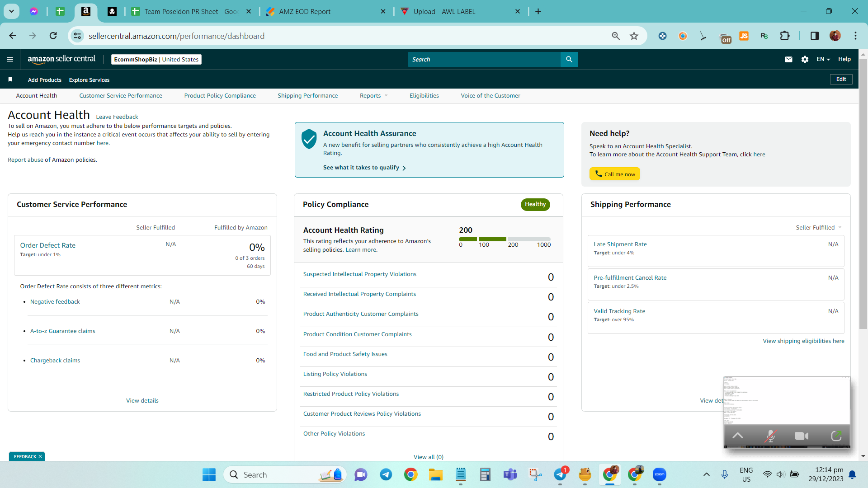Open the Chrome side panel icon
868x488 pixels.
pyautogui.click(x=815, y=36)
